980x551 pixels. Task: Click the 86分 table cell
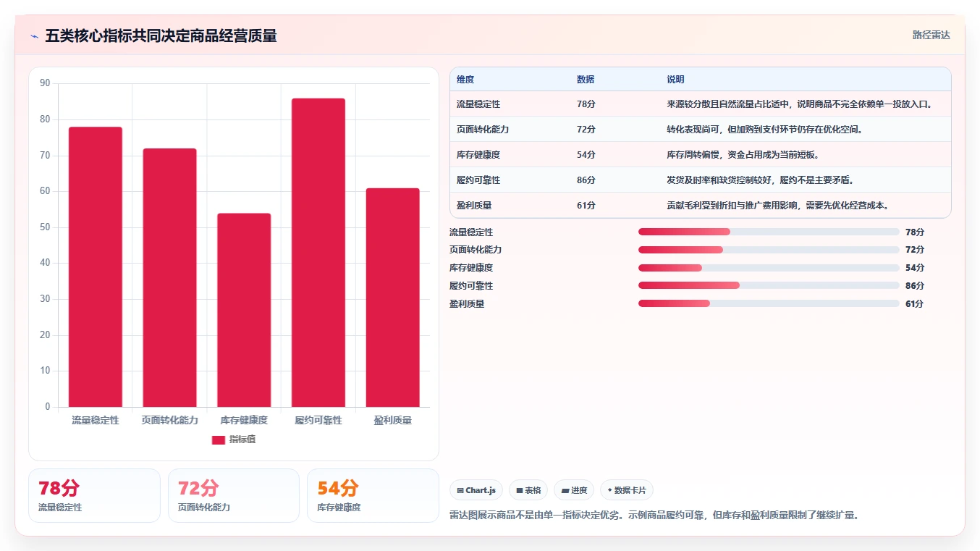coord(586,180)
